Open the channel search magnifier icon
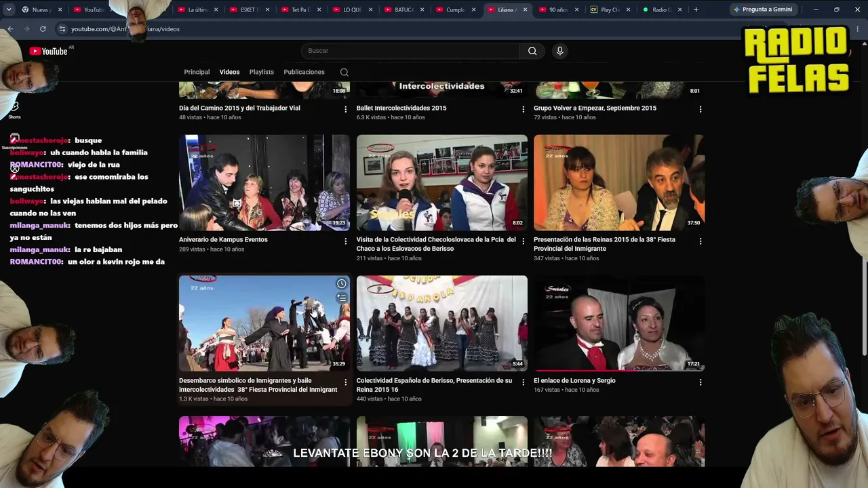The image size is (868, 488). 344,72
